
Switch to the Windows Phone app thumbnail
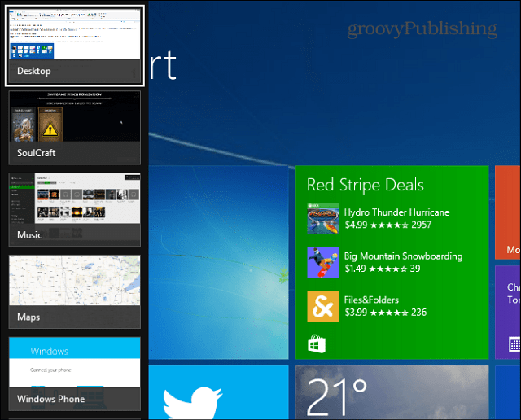click(74, 374)
